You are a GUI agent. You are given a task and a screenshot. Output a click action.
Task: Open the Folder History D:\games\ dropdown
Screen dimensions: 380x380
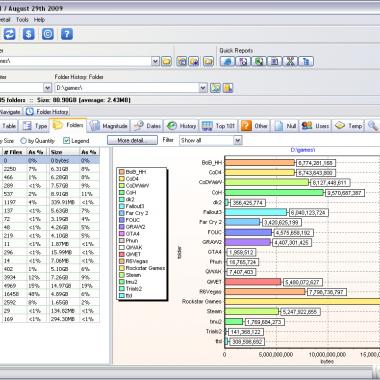click(x=203, y=88)
